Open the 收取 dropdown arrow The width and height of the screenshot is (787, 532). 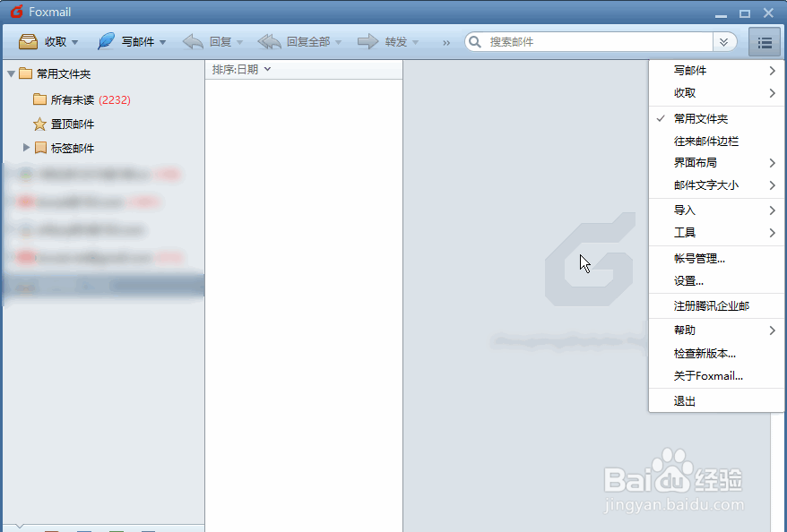[74, 43]
